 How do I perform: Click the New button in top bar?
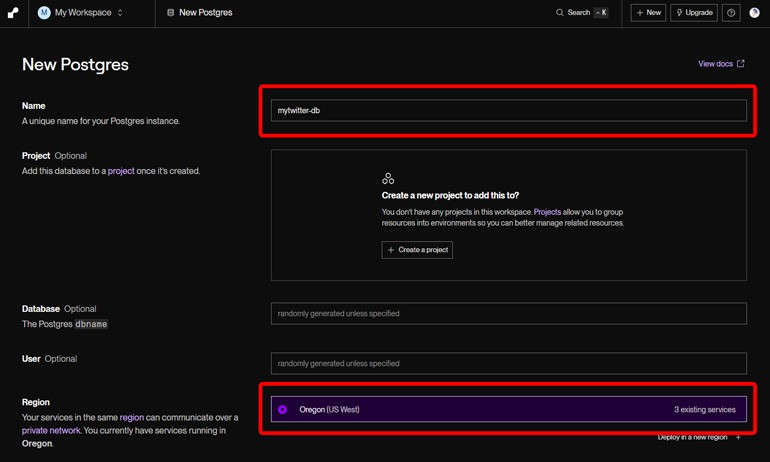click(x=648, y=13)
